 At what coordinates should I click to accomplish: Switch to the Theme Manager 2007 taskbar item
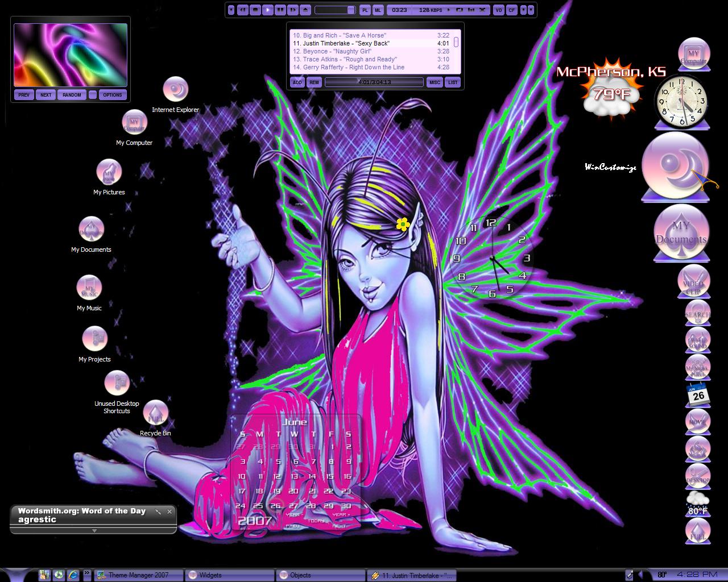pos(139,575)
